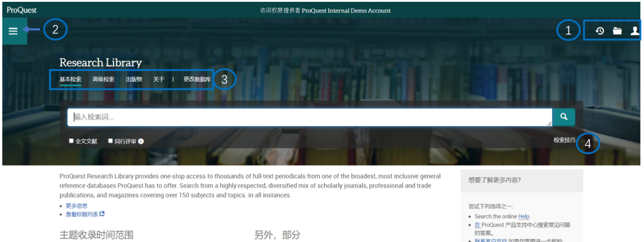Open 检索技巧 search tips link

click(x=564, y=140)
